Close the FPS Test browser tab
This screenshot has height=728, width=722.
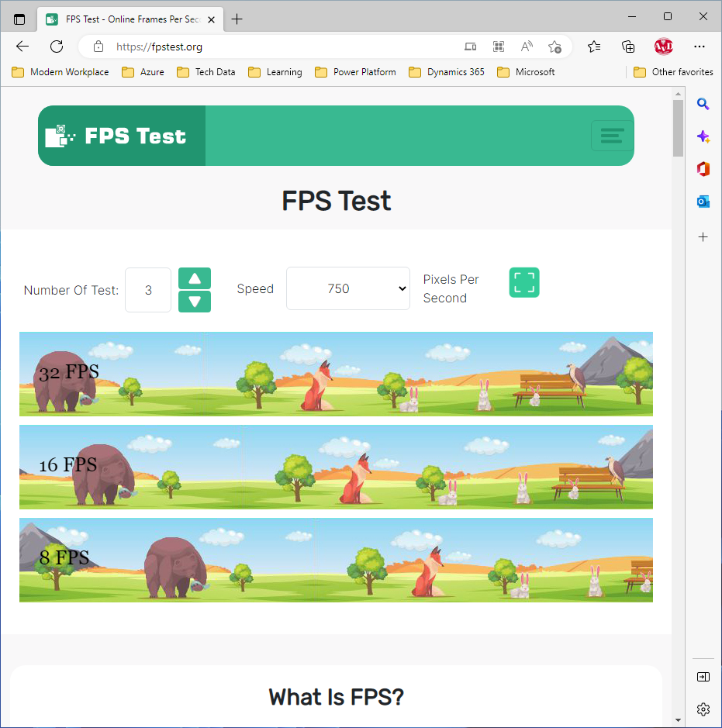(x=211, y=19)
